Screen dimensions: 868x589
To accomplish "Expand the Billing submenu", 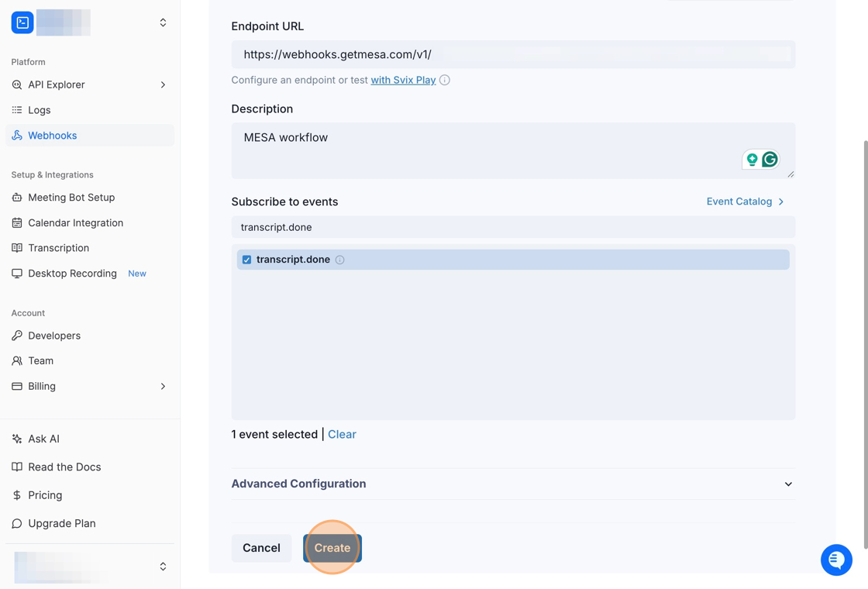I will point(163,386).
